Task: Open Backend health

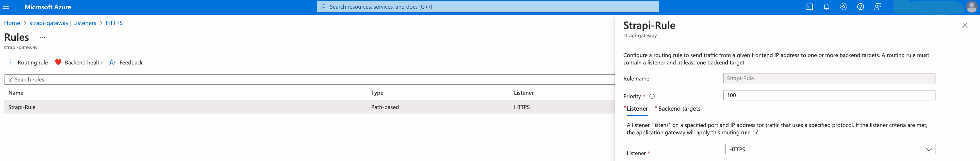Action: pos(79,63)
